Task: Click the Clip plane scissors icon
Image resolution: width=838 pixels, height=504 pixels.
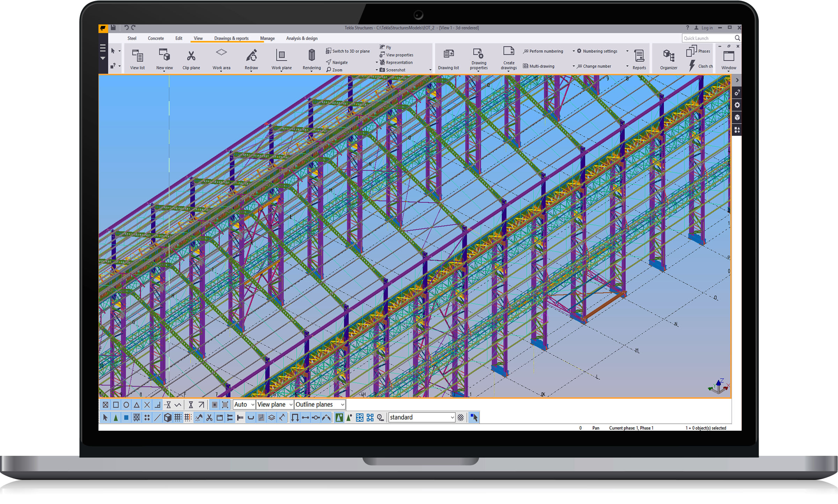Action: tap(191, 56)
